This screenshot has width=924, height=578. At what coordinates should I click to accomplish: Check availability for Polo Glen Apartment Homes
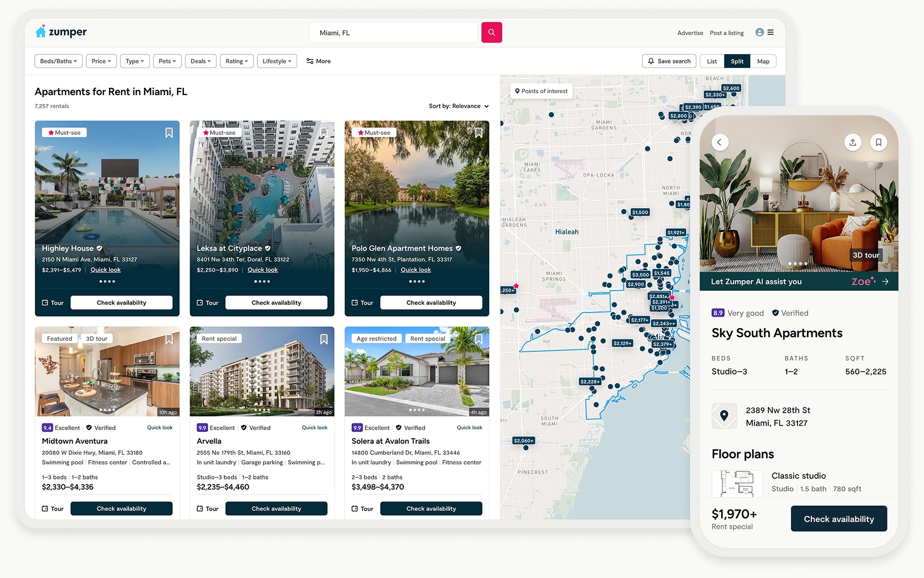[431, 303]
